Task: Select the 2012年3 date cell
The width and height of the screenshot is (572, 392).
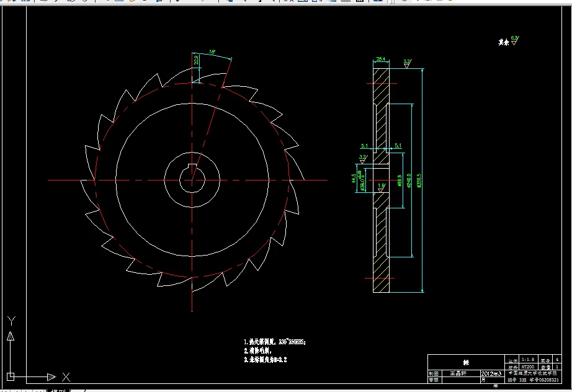Action: pos(492,373)
